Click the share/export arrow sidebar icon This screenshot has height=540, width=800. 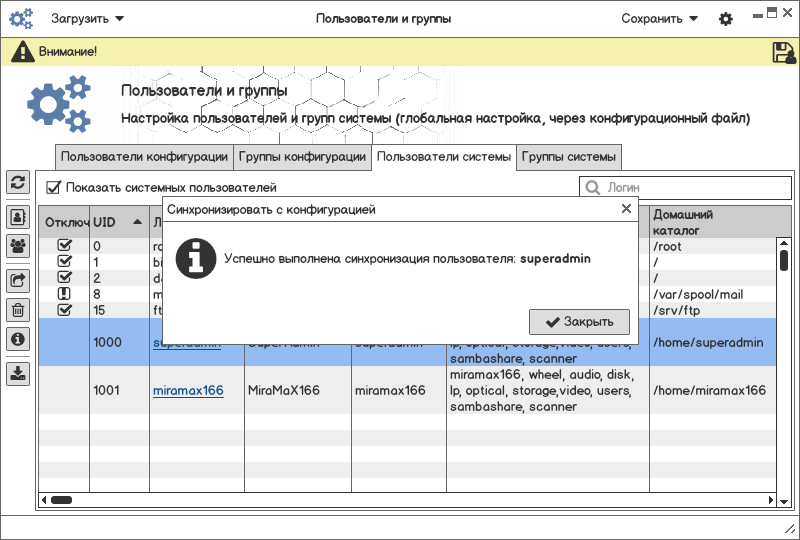point(18,281)
